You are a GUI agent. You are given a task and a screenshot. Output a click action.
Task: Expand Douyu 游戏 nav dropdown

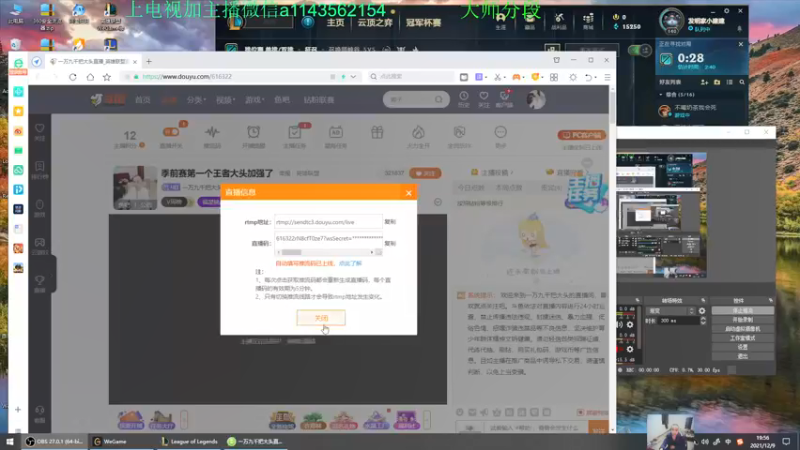click(x=254, y=100)
